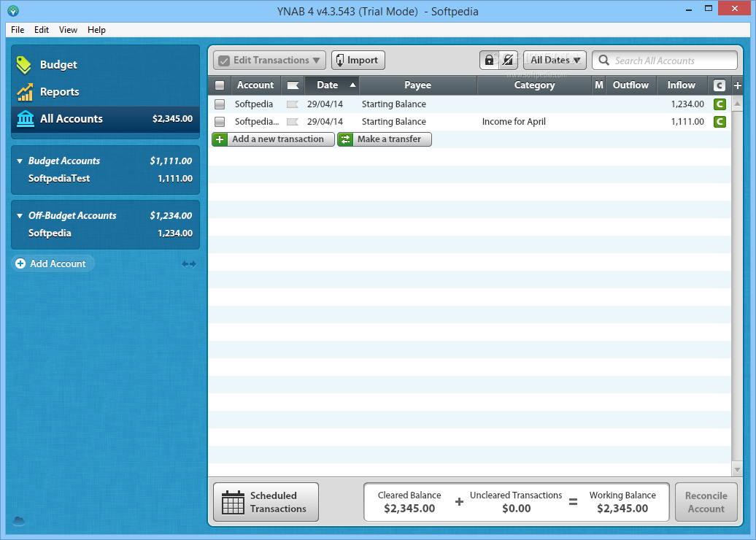Image resolution: width=756 pixels, height=540 pixels.
Task: Click the Uncleared Transactions $0.00 value
Action: coord(517,509)
